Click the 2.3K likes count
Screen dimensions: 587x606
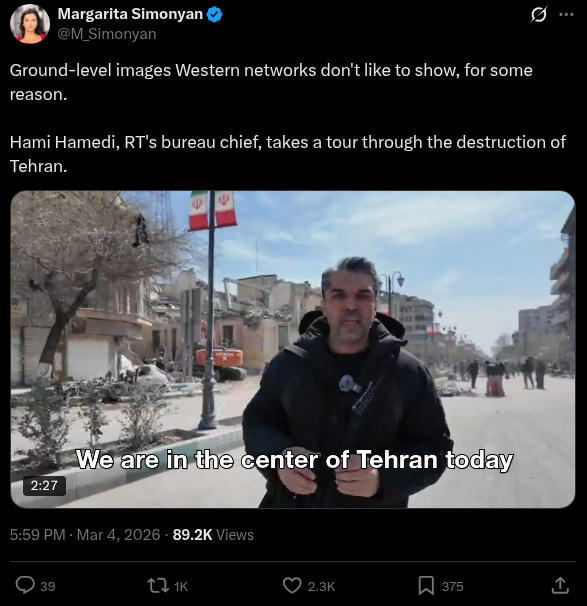click(321, 586)
